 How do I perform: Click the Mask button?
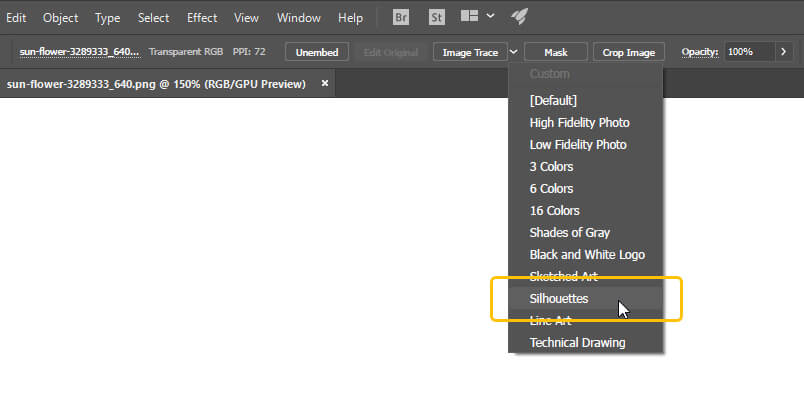[x=556, y=52]
